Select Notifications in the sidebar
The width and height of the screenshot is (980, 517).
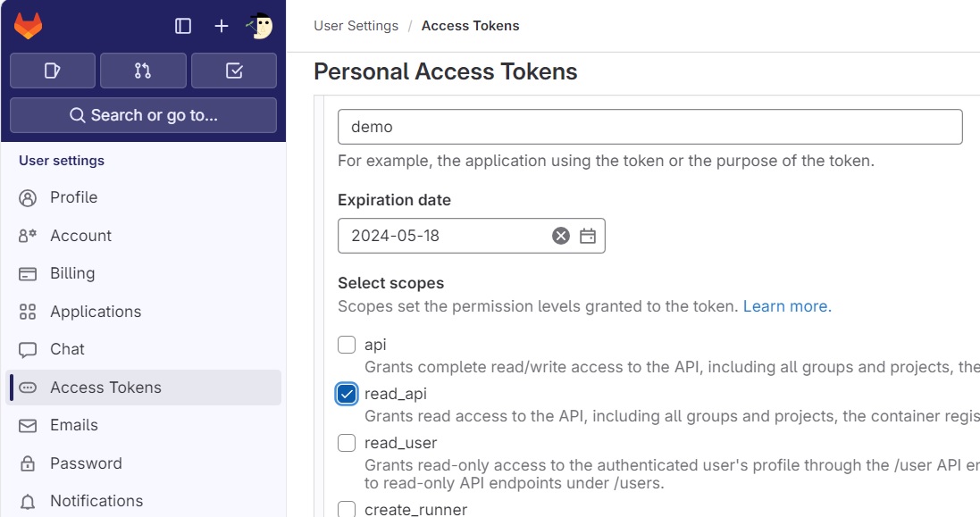tap(96, 501)
